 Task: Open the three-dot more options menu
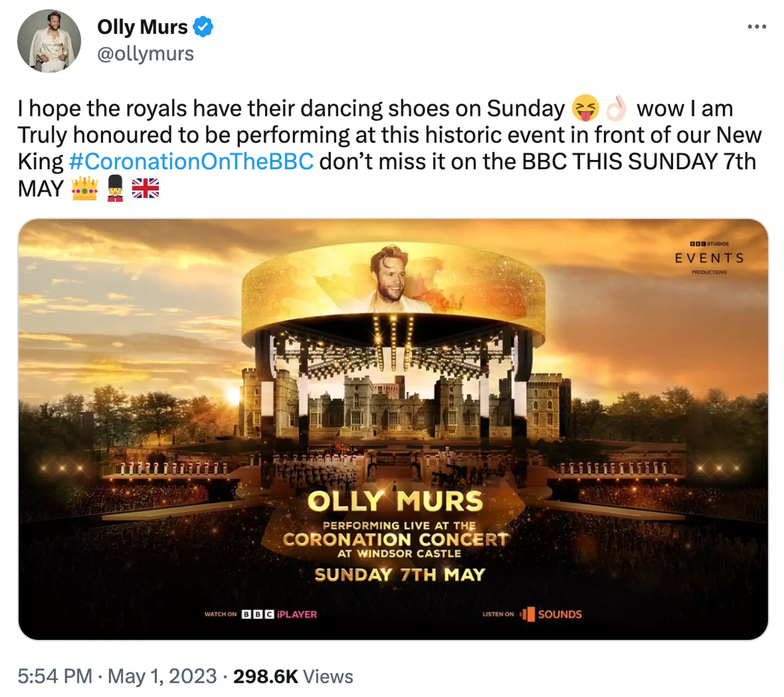757,27
